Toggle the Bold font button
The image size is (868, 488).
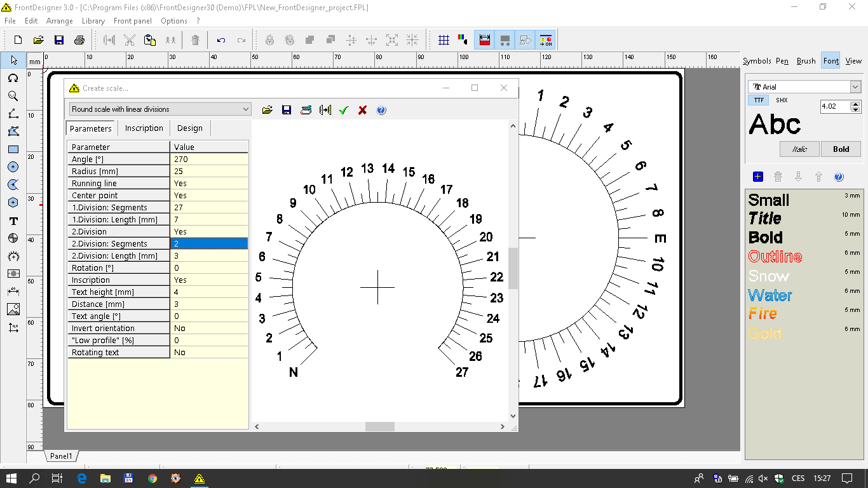click(841, 149)
